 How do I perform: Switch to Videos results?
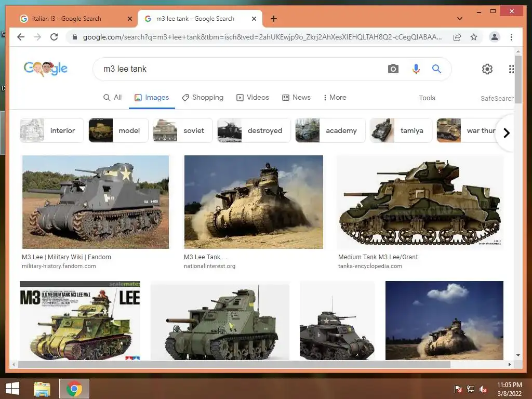click(253, 98)
